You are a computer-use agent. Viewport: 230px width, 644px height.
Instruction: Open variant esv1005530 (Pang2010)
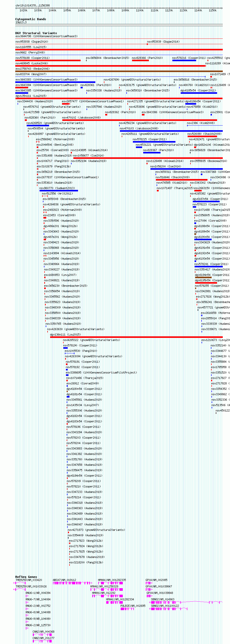[81, 351]
